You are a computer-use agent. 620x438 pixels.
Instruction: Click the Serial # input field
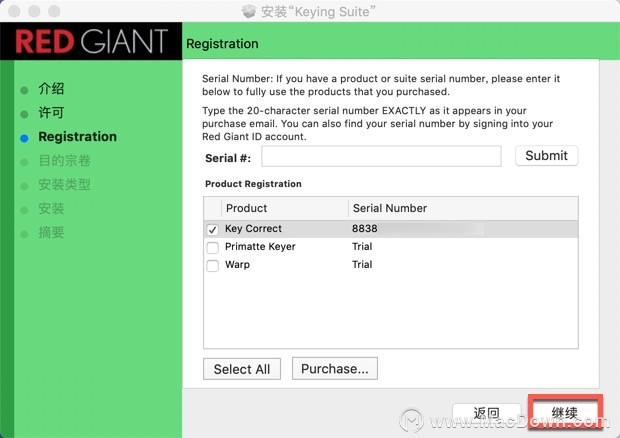tap(381, 156)
